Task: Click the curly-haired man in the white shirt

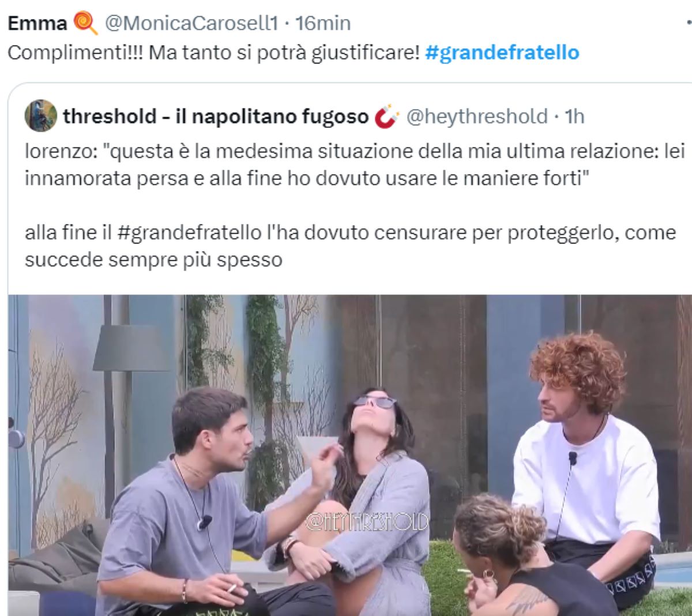Action: coord(585,467)
